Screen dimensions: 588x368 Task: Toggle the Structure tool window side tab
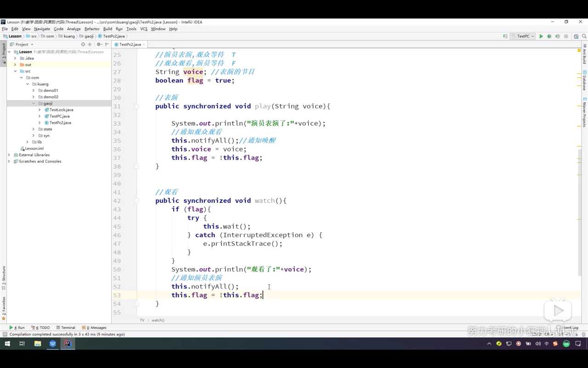click(4, 278)
